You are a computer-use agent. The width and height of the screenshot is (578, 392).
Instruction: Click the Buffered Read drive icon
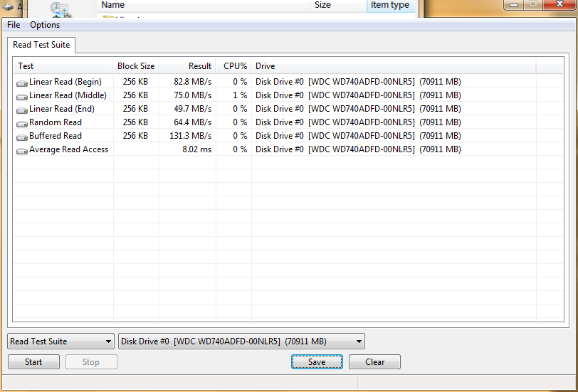22,137
